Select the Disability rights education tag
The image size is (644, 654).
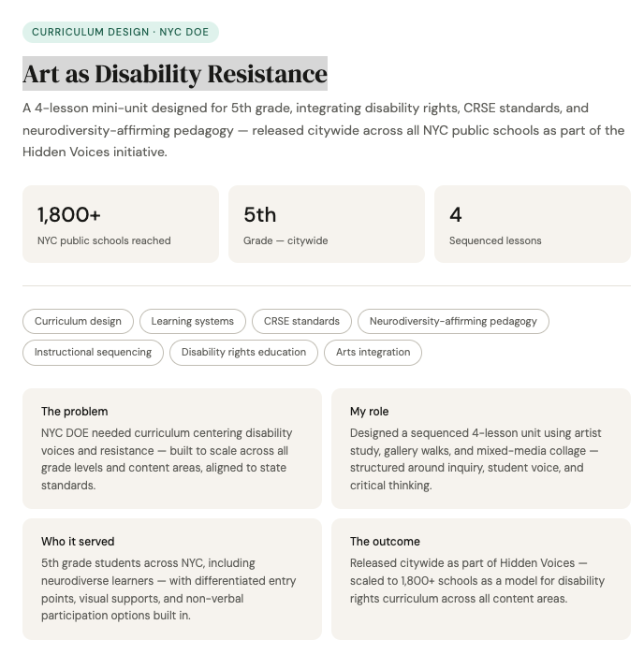point(243,353)
